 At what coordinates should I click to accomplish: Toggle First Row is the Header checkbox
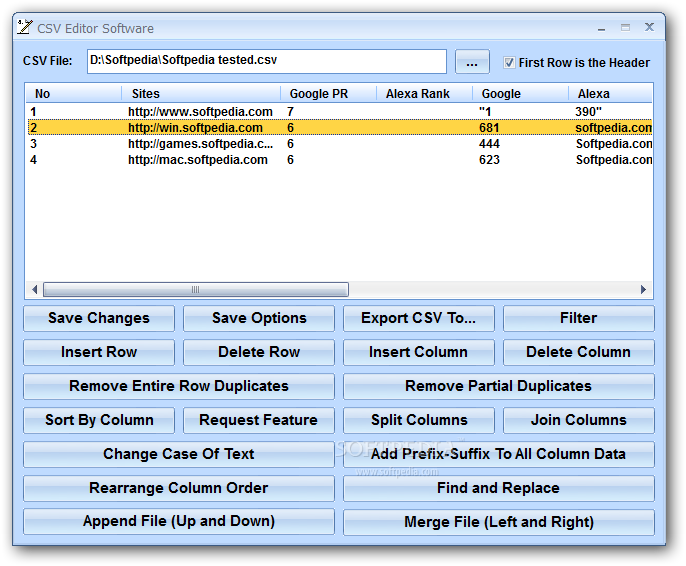pyautogui.click(x=508, y=63)
